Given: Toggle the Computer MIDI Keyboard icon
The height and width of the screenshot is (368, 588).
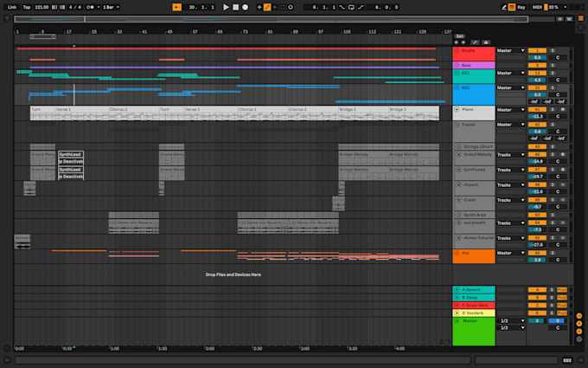Looking at the screenshot, I should (x=512, y=7).
